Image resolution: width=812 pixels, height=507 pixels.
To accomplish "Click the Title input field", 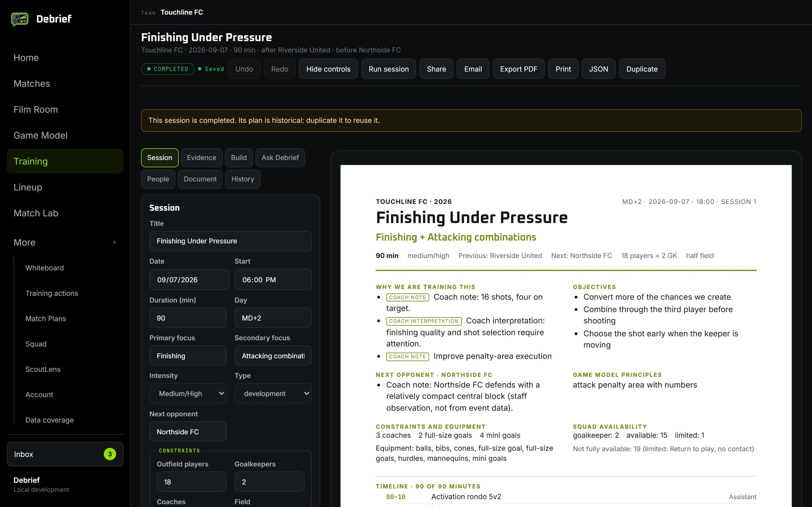I will pyautogui.click(x=231, y=241).
